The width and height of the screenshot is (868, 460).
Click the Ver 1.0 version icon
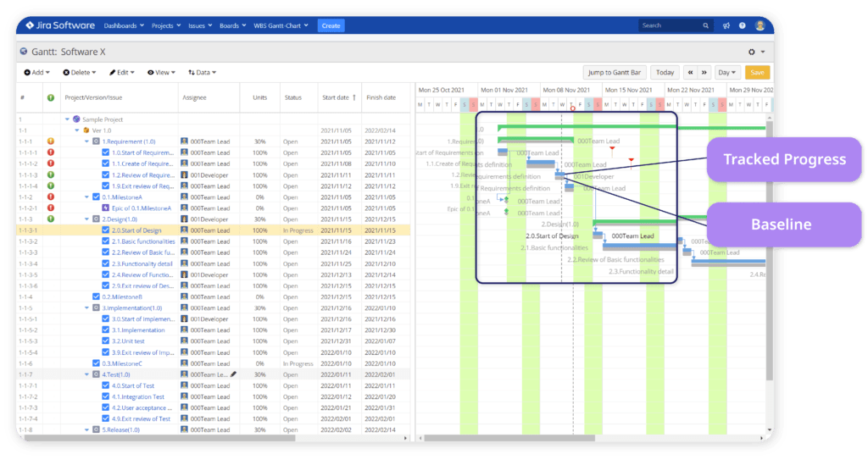pos(86,130)
